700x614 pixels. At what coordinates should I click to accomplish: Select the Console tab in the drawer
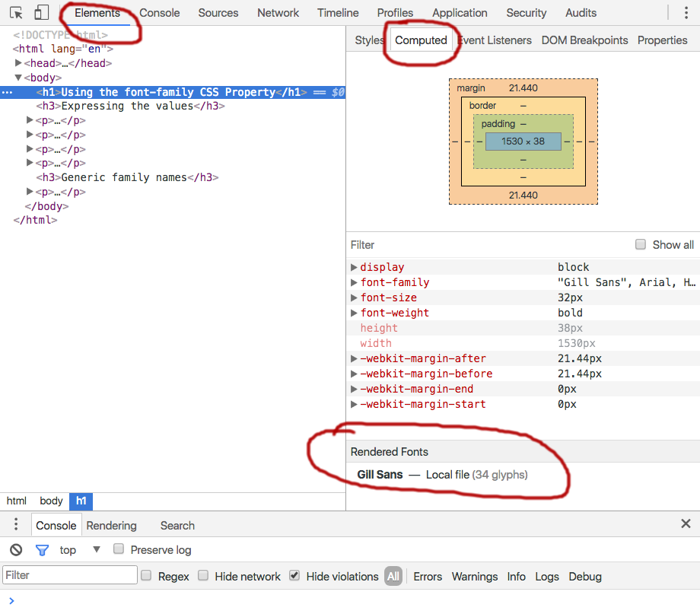[56, 526]
